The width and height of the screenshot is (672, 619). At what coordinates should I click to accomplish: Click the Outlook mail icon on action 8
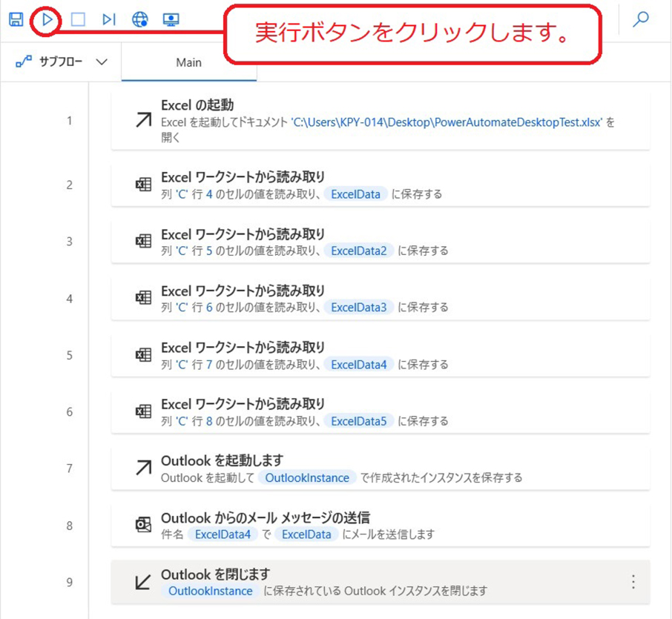[x=143, y=524]
